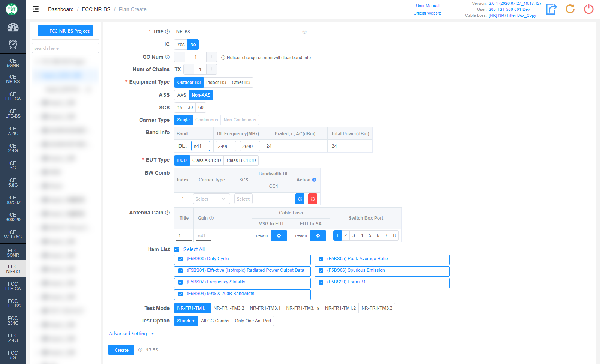Open the SCS Select dropdown in BW Comb
The image size is (600, 364).
243,199
